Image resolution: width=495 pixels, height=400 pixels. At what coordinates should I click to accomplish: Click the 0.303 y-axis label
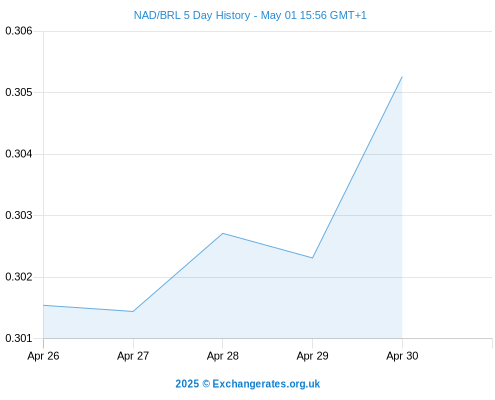[x=19, y=215]
